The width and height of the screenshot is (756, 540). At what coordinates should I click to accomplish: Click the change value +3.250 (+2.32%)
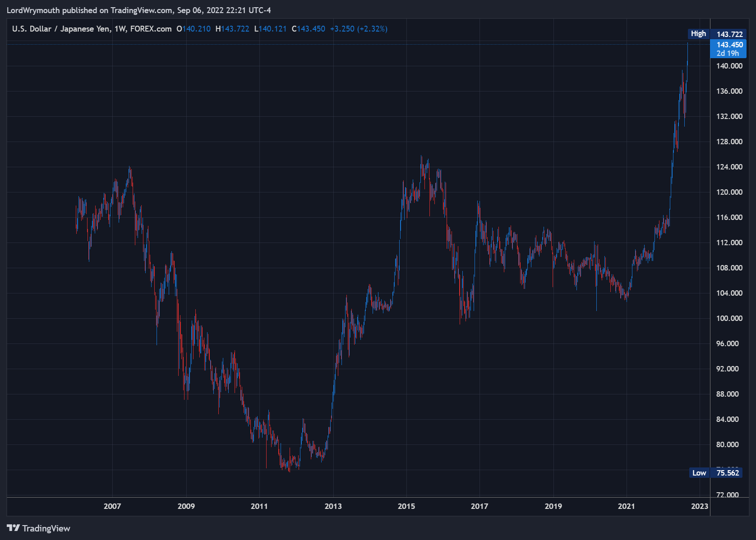(359, 29)
